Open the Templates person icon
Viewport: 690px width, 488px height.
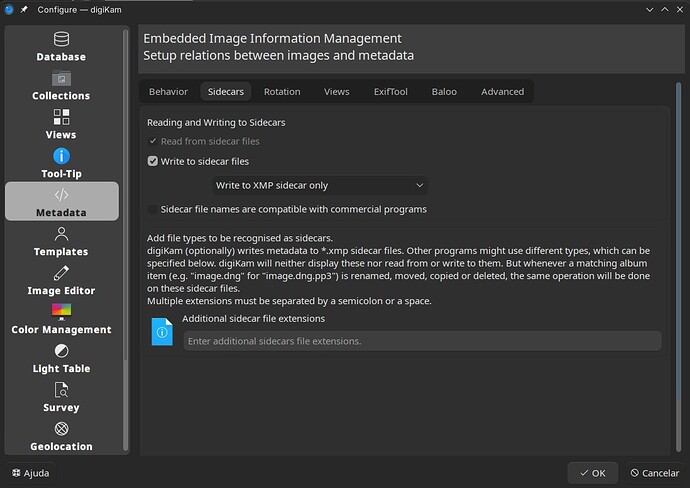(61, 234)
